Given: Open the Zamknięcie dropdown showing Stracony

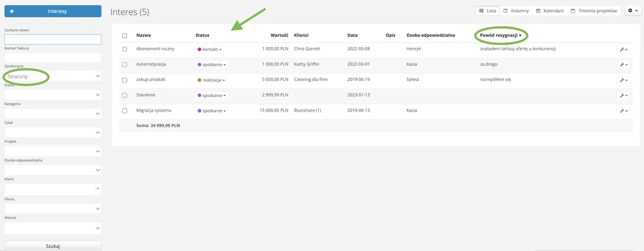Looking at the screenshot, I should [53, 76].
